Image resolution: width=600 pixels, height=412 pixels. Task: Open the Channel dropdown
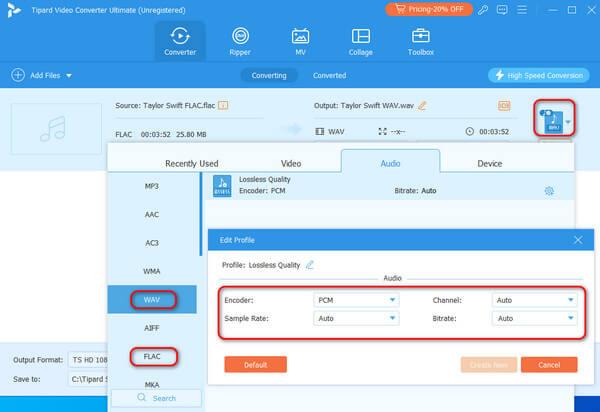tap(535, 300)
